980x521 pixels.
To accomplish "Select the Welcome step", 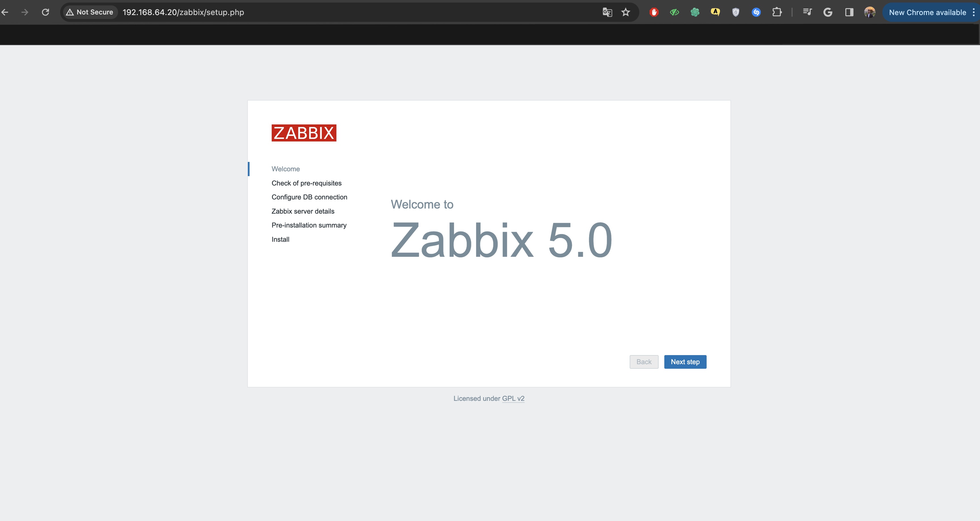I will click(x=286, y=169).
